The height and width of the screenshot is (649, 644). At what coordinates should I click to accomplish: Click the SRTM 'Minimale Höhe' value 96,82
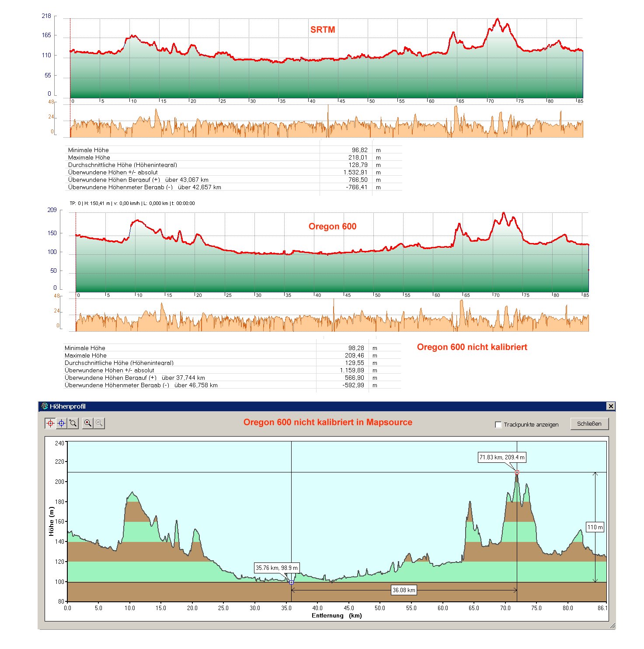coord(359,150)
